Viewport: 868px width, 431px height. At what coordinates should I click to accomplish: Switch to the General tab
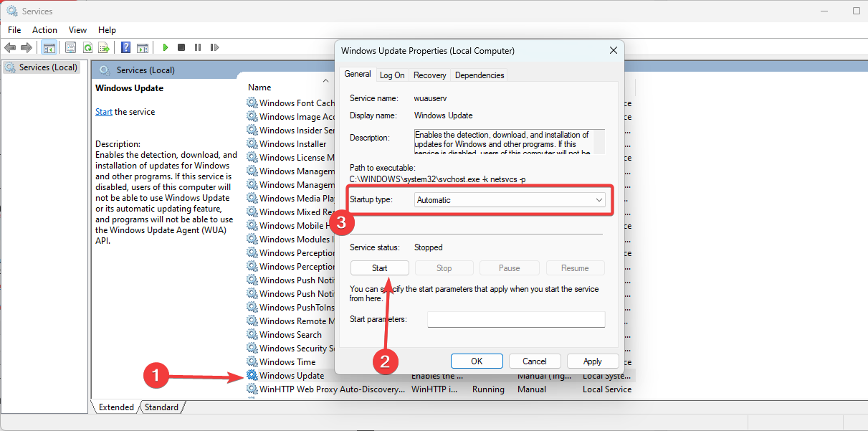click(358, 74)
